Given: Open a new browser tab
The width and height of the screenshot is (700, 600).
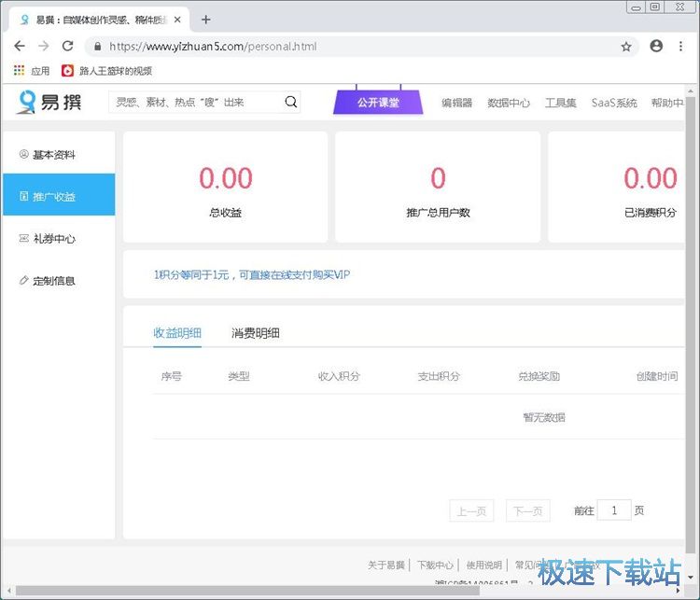Looking at the screenshot, I should [x=206, y=20].
